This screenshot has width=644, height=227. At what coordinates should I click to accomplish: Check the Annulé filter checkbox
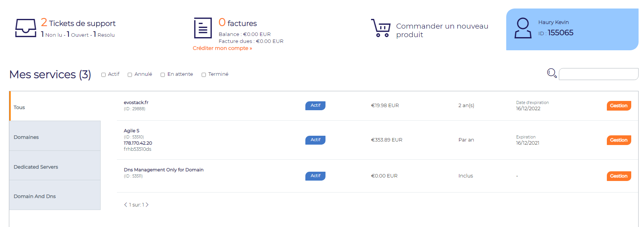point(130,75)
